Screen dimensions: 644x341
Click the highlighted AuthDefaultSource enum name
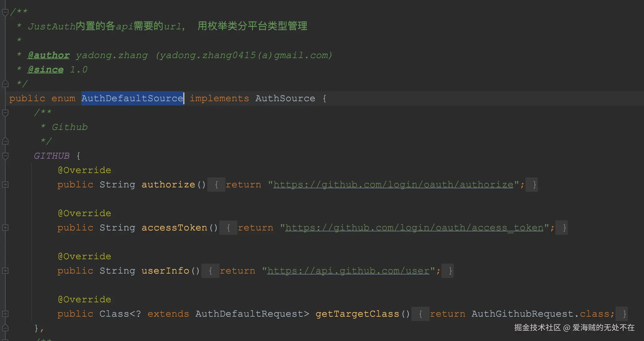[132, 98]
